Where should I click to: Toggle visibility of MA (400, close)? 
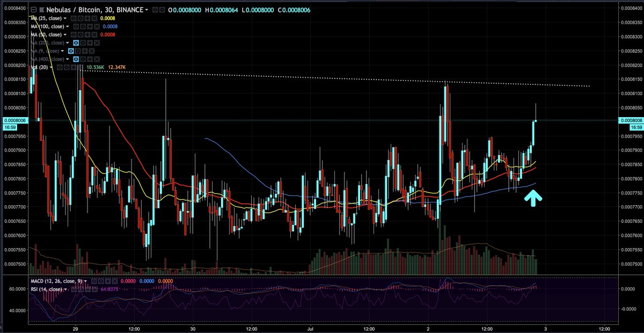[x=76, y=59]
